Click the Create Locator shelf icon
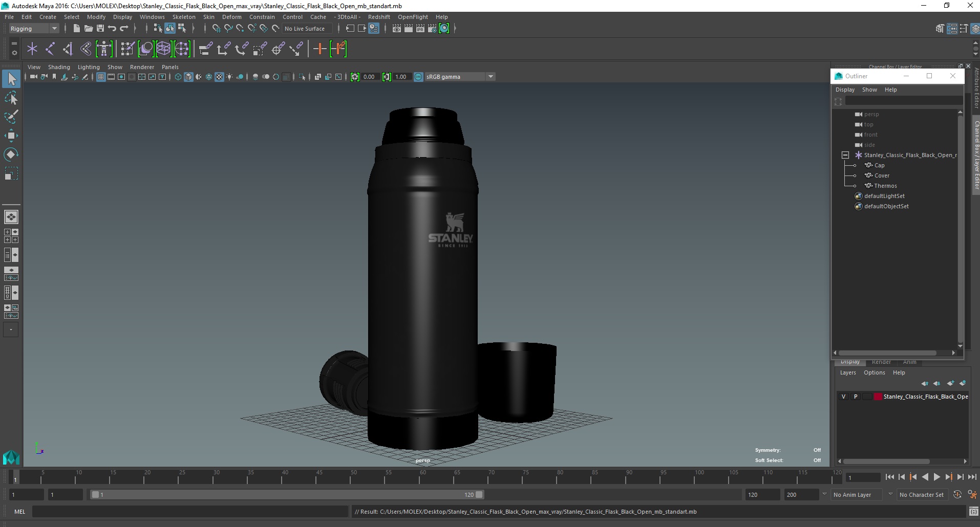 tap(32, 49)
